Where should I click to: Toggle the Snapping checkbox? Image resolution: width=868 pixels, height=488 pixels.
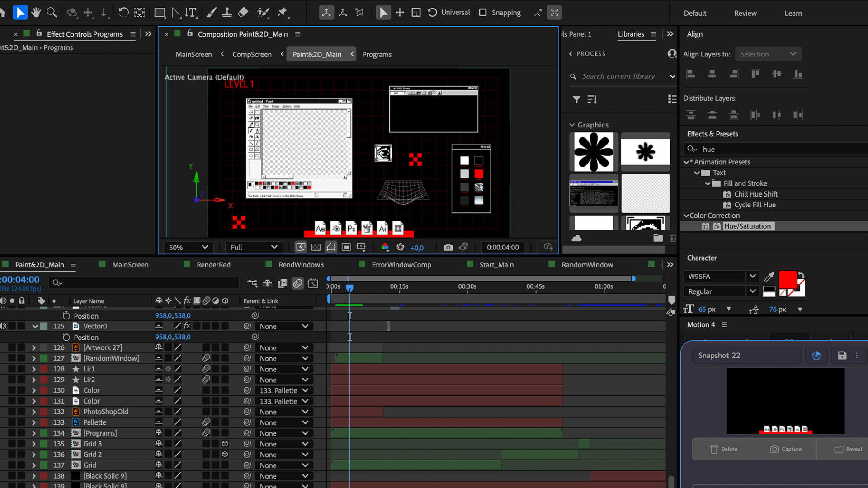482,12
